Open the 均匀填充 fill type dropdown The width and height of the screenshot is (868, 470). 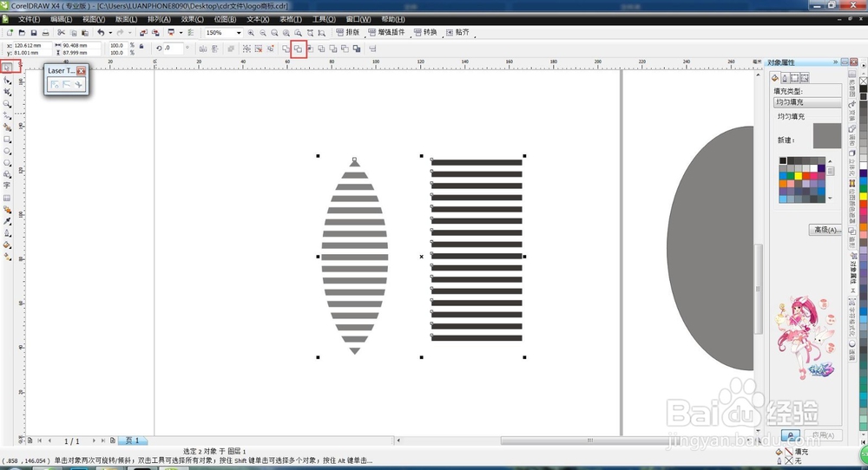(807, 102)
